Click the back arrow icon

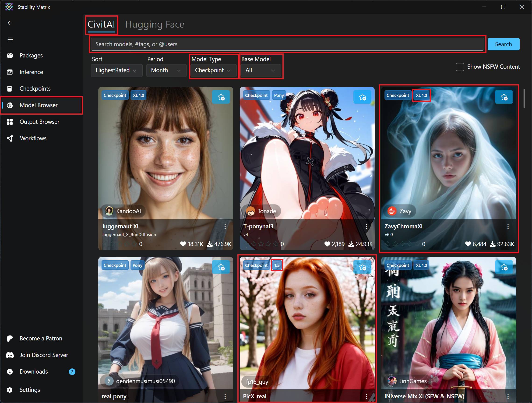coord(10,23)
